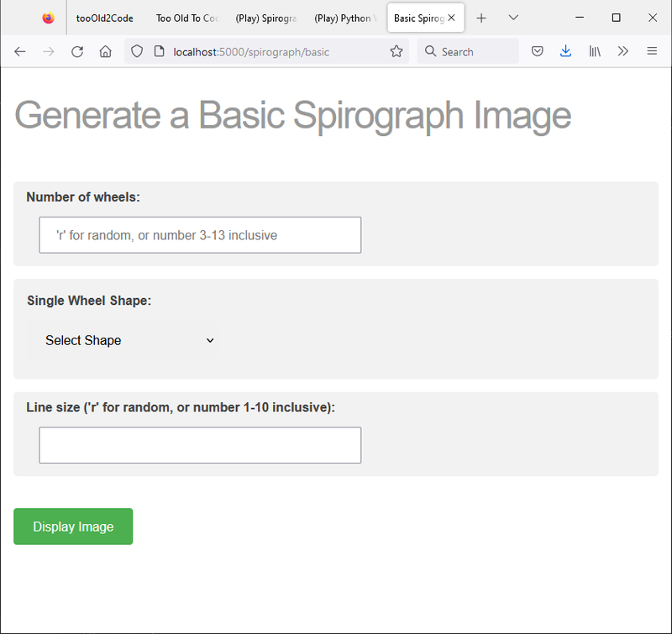Screen dimensions: 672x634
Task: Click the Display Image button
Action: [73, 527]
